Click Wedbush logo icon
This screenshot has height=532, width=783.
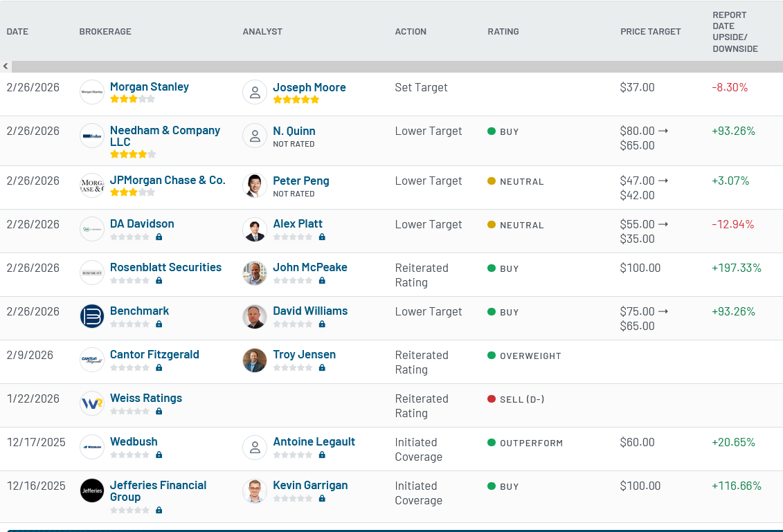click(92, 447)
